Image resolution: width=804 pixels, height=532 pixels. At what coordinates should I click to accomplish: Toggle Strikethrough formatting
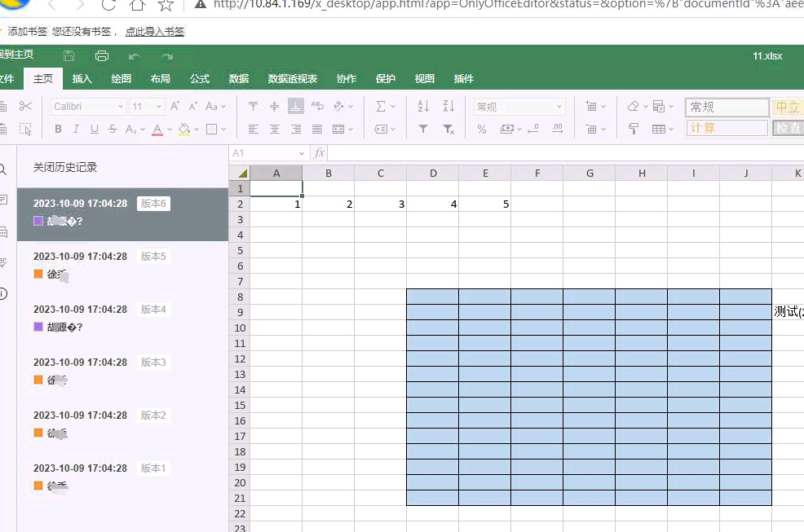[x=113, y=130]
